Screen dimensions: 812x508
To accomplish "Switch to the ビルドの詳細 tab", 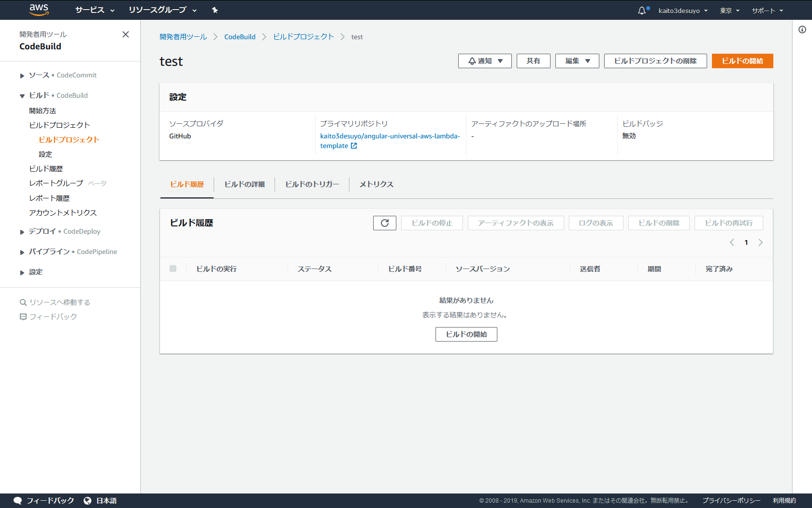I will pyautogui.click(x=245, y=184).
